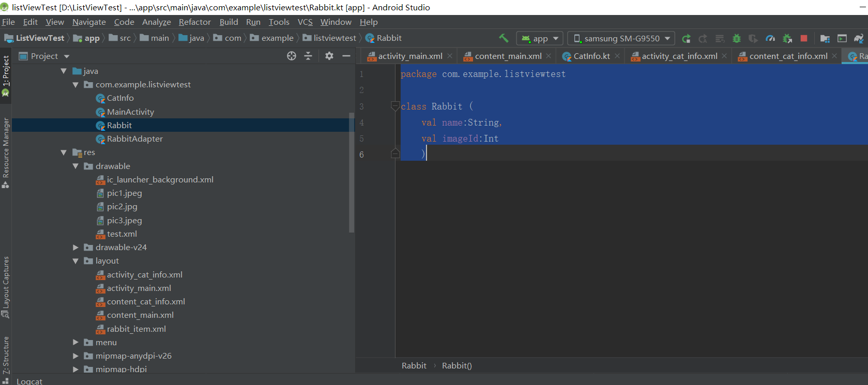Click the src breadcrumb
The image size is (868, 385).
point(120,38)
